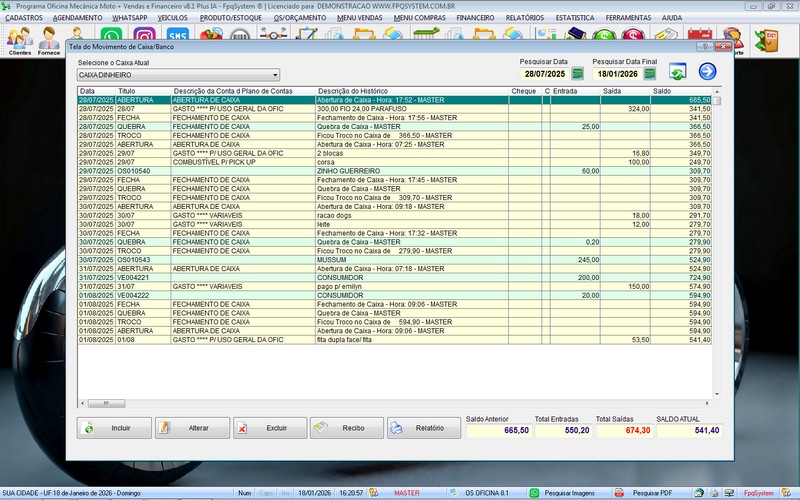Open Pesquisar PDF in the status bar

click(654, 493)
